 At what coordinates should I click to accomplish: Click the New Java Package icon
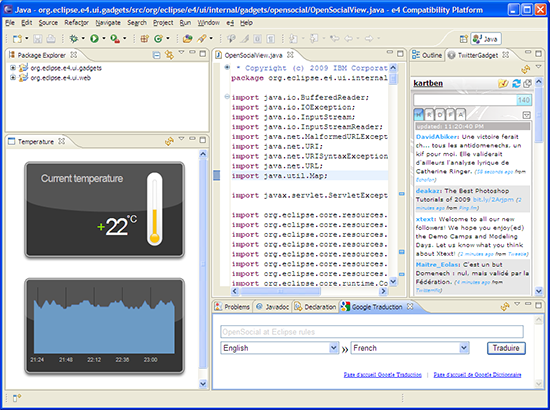[145, 39]
